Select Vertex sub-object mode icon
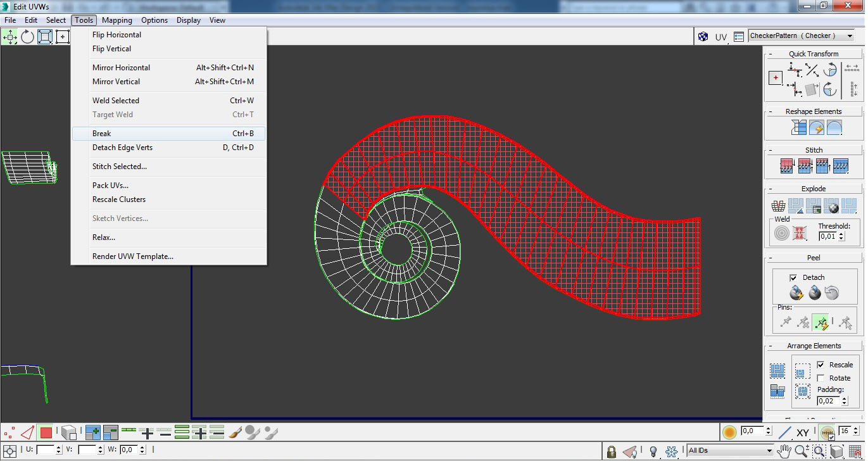The image size is (868, 461). point(9,433)
